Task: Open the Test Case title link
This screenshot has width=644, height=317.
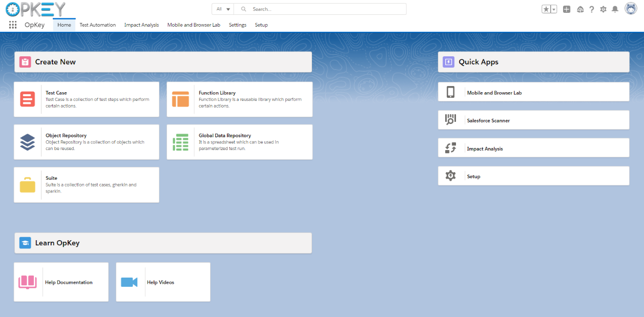Action: [x=56, y=93]
